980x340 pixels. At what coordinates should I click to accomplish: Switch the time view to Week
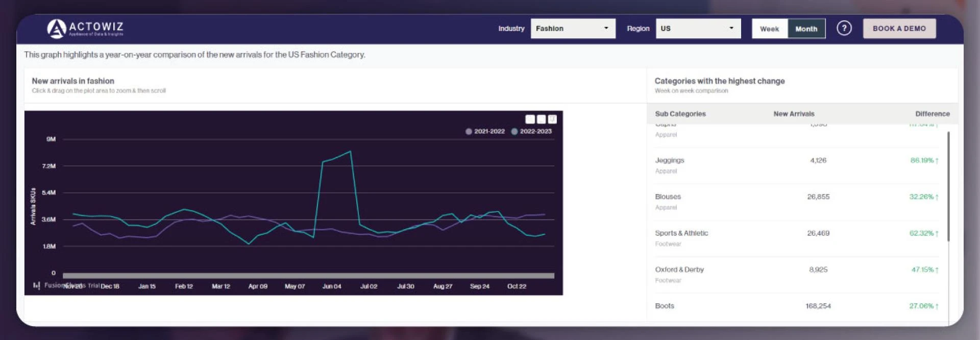[x=769, y=29]
